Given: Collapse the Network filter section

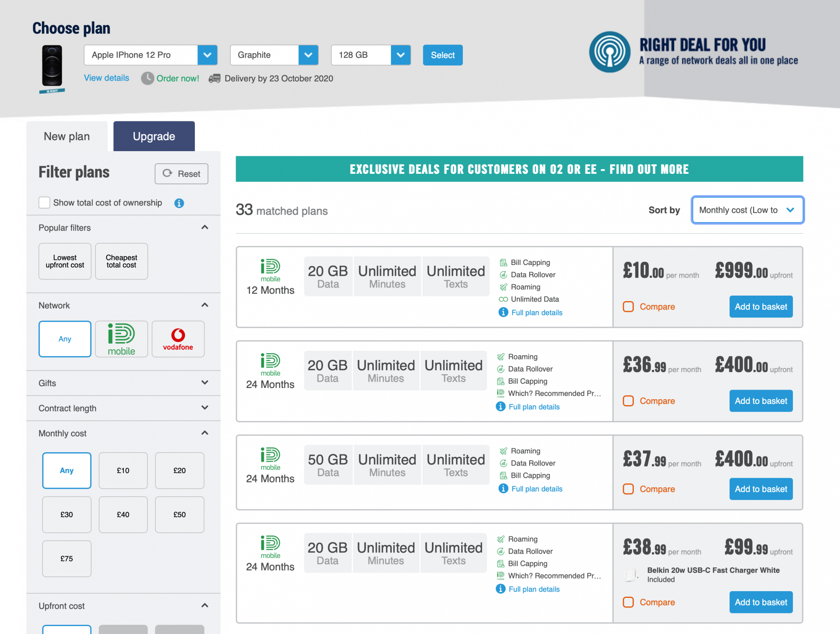Looking at the screenshot, I should [x=205, y=305].
